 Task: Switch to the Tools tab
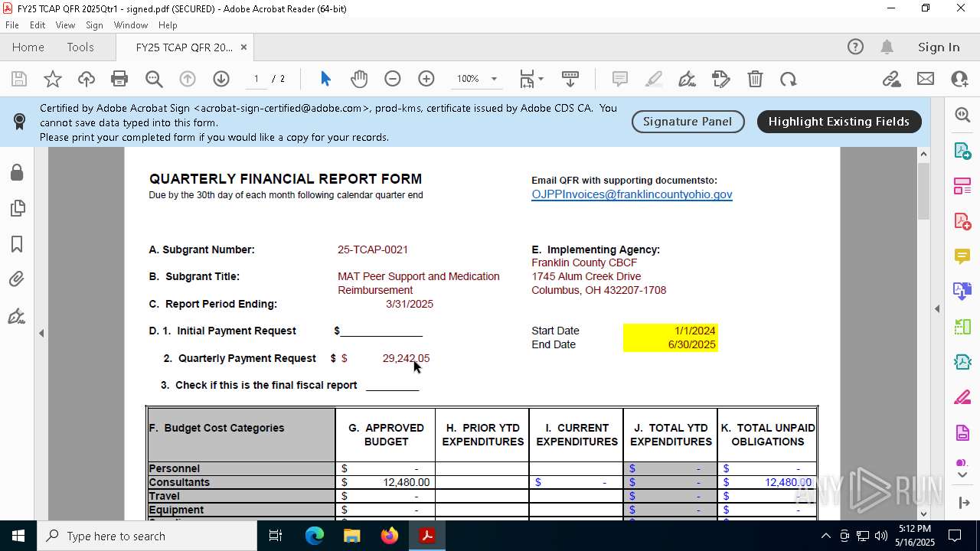[x=80, y=47]
